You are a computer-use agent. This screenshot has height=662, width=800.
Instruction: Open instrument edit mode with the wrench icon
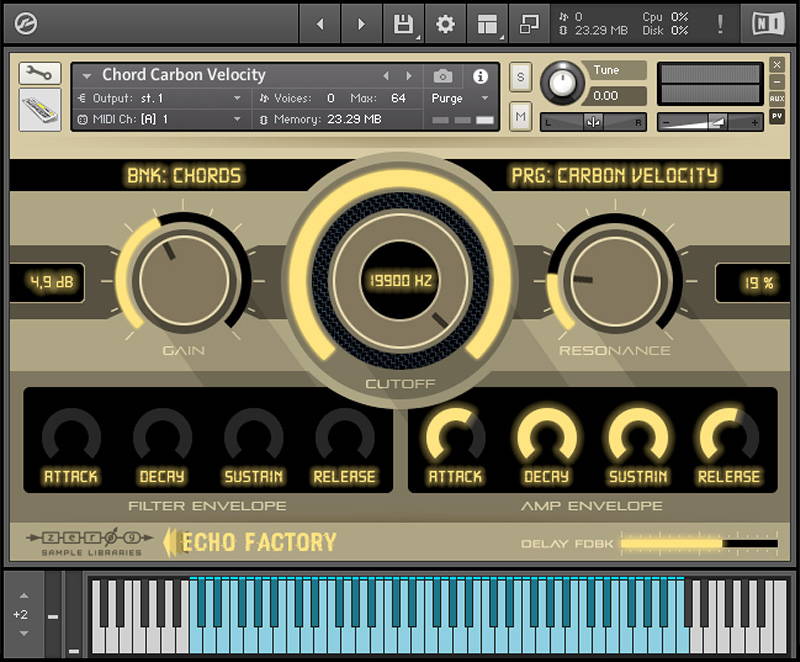point(40,73)
